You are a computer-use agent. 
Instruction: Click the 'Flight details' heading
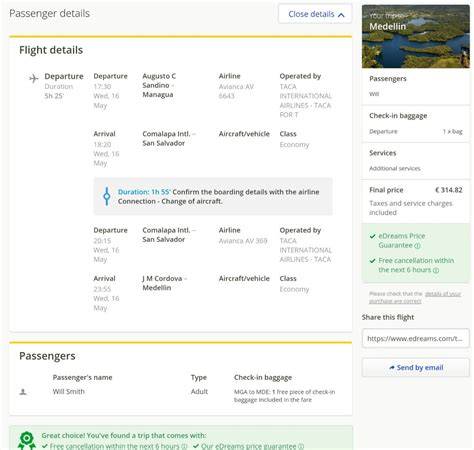pos(51,50)
